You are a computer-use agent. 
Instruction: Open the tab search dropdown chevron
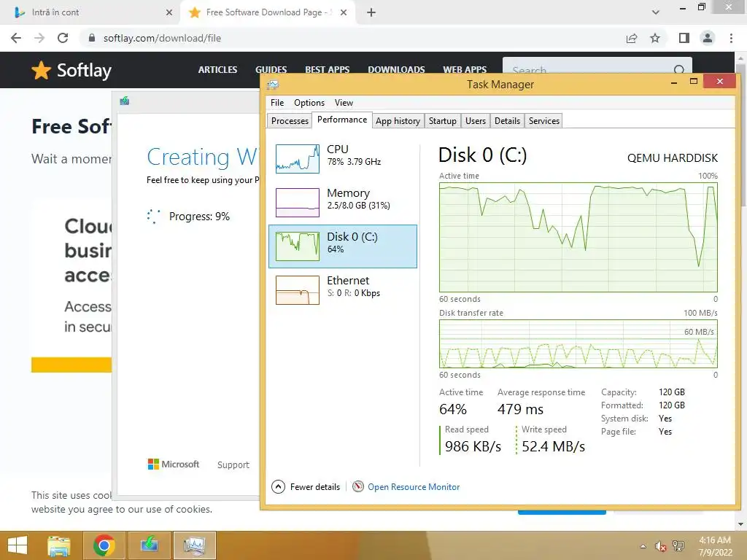pos(656,12)
